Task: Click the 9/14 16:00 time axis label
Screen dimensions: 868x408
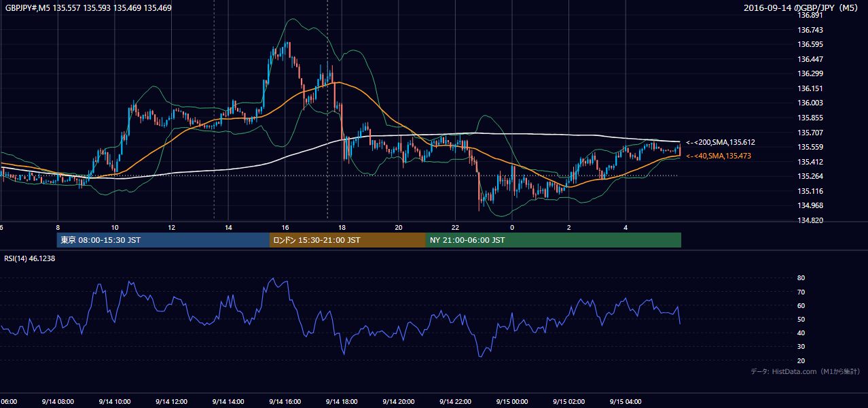Action: tap(285, 402)
